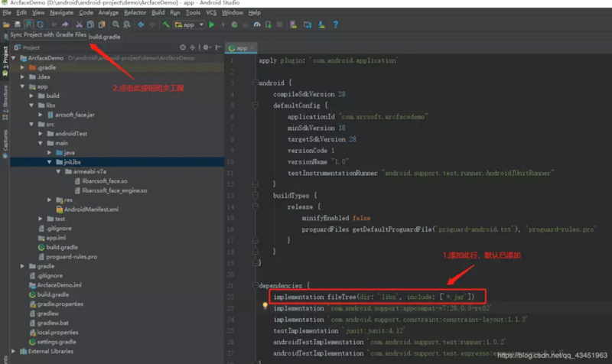Click Attach debugger to Android process icon

pos(269,24)
